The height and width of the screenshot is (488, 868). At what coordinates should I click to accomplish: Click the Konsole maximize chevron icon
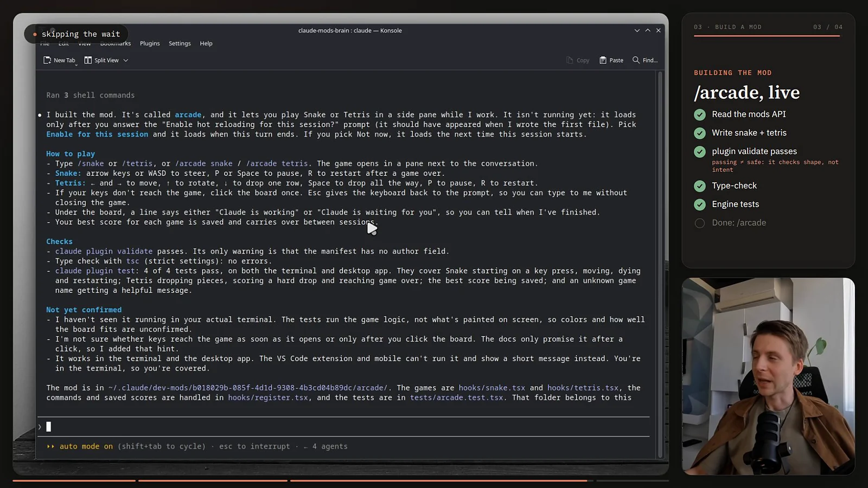[648, 30]
